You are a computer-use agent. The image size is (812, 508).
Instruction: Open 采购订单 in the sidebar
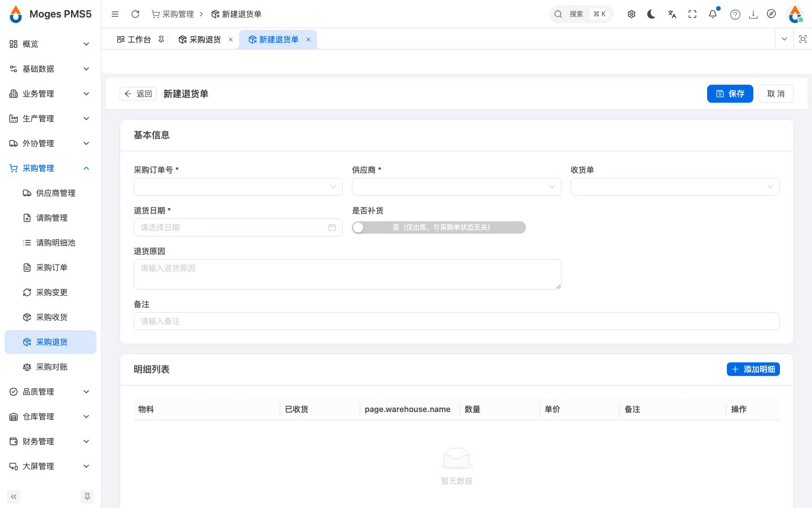50,268
